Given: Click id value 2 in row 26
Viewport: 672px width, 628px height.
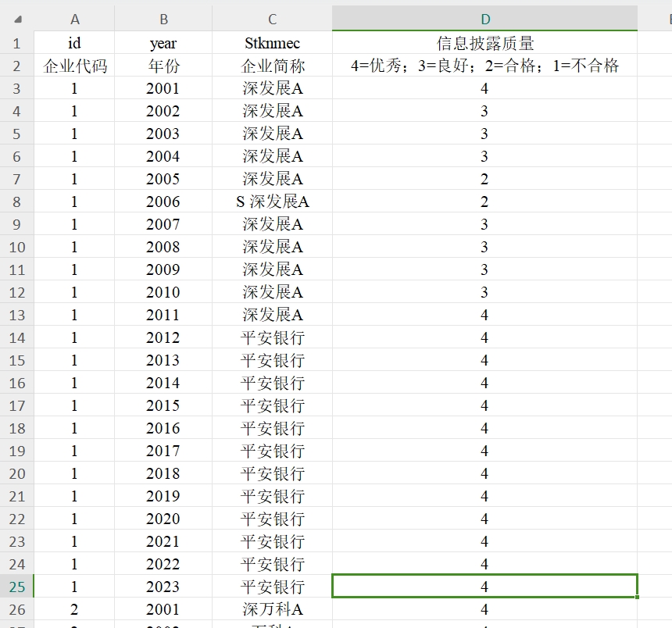Looking at the screenshot, I should coord(74,609).
